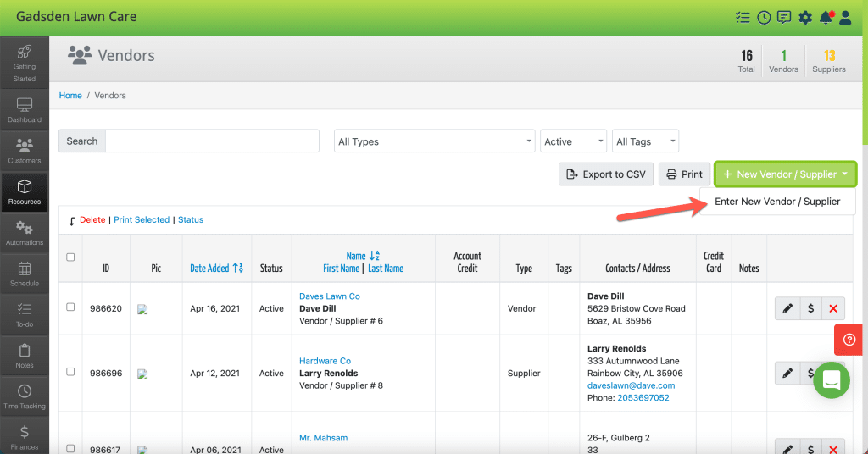This screenshot has height=454, width=868.
Task: Open Automations in sidebar
Action: [25, 233]
